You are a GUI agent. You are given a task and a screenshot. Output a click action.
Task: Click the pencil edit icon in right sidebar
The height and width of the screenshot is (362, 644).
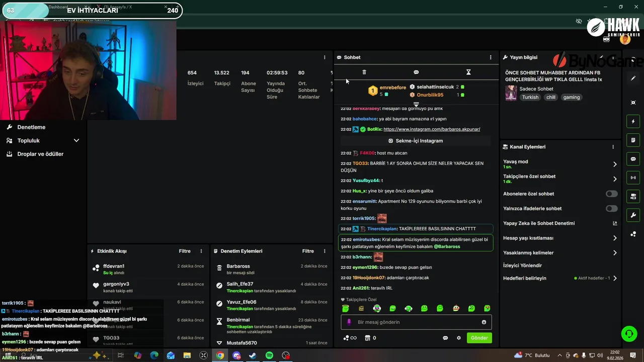click(x=633, y=78)
